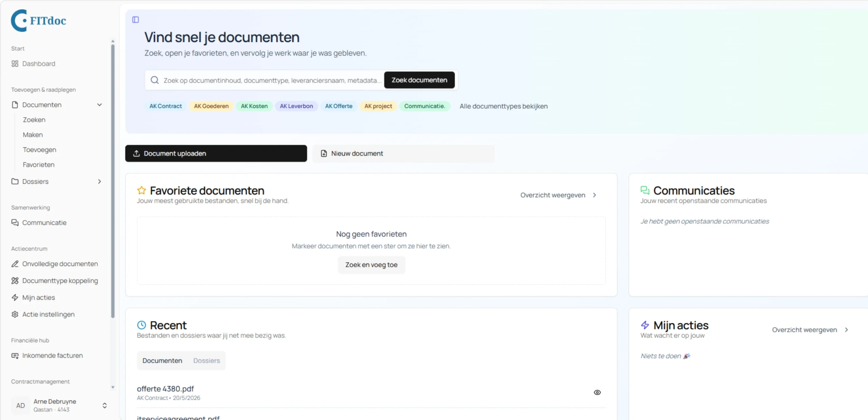
Task: Open Mijn acties in sidebar
Action: pos(33,298)
